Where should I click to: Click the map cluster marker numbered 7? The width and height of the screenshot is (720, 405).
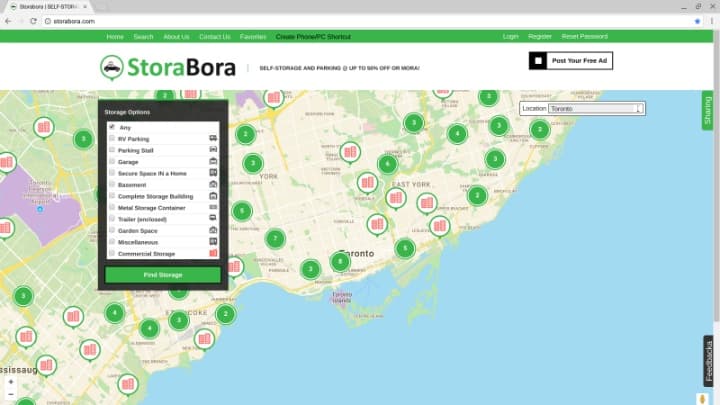[x=274, y=239]
